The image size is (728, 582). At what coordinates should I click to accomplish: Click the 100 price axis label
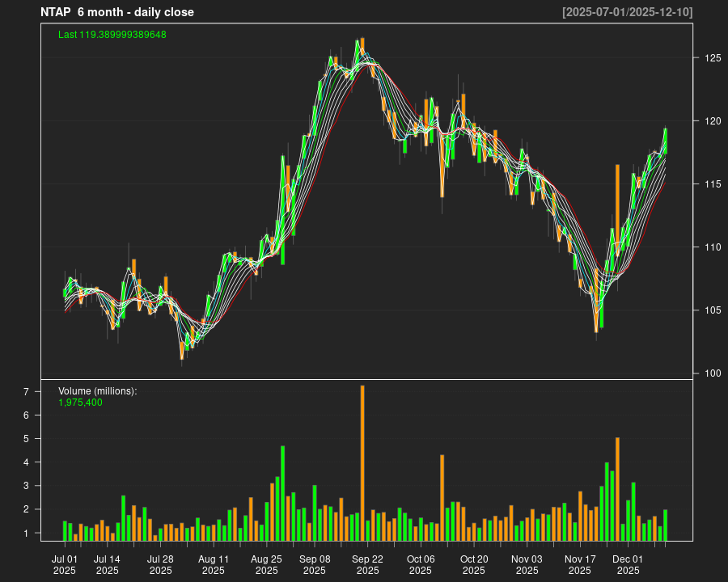tap(712, 373)
